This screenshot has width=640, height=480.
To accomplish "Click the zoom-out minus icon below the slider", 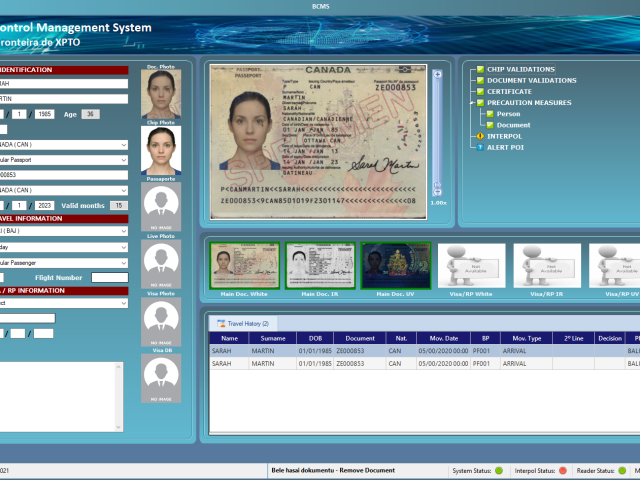I will coord(437,192).
